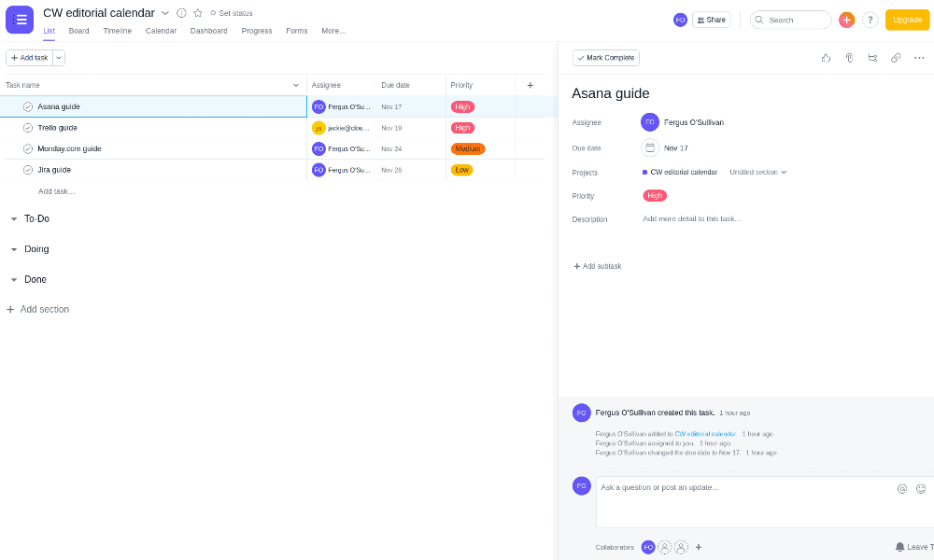
Task: Click the subtask branch icon
Action: coord(872,58)
